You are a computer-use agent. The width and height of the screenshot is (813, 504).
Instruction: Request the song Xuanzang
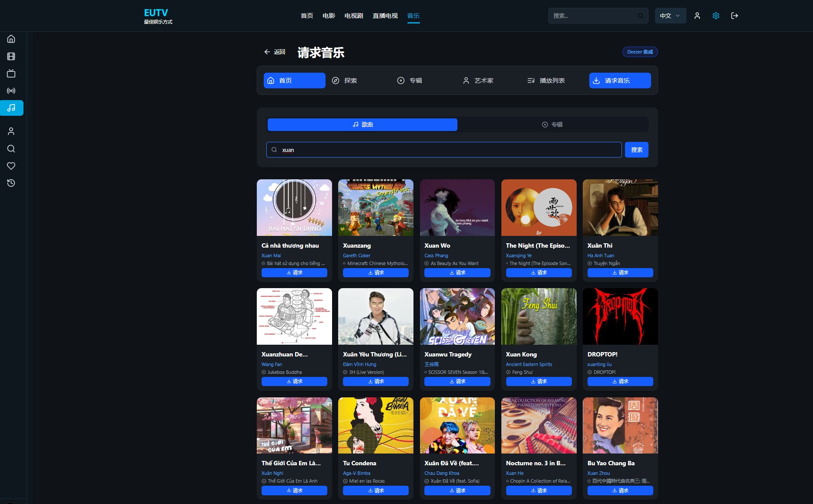pos(376,272)
